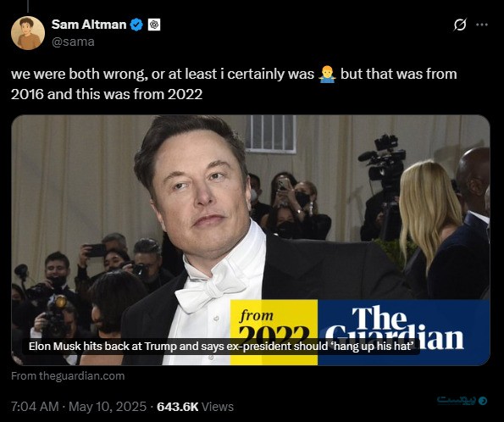
Task: Click the Elon Musk hits back headline caption
Action: click(x=220, y=347)
